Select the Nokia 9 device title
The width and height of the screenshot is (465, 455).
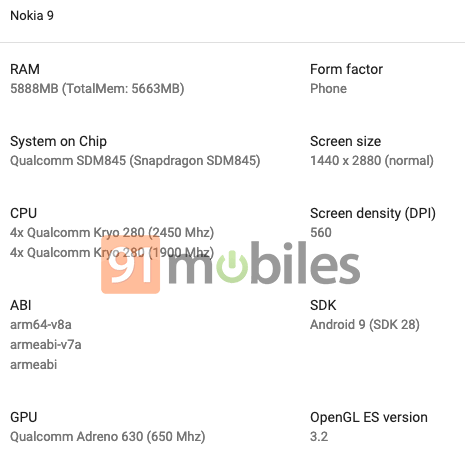[x=32, y=16]
